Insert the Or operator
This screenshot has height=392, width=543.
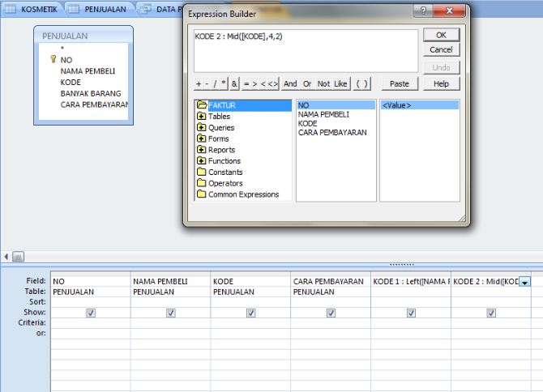point(307,83)
